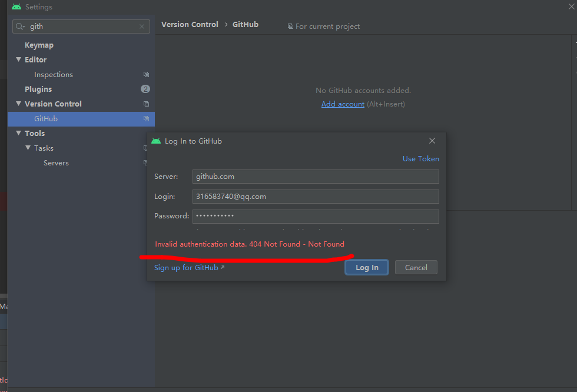Select the Tasks settings entry
577x392 pixels.
click(x=44, y=148)
